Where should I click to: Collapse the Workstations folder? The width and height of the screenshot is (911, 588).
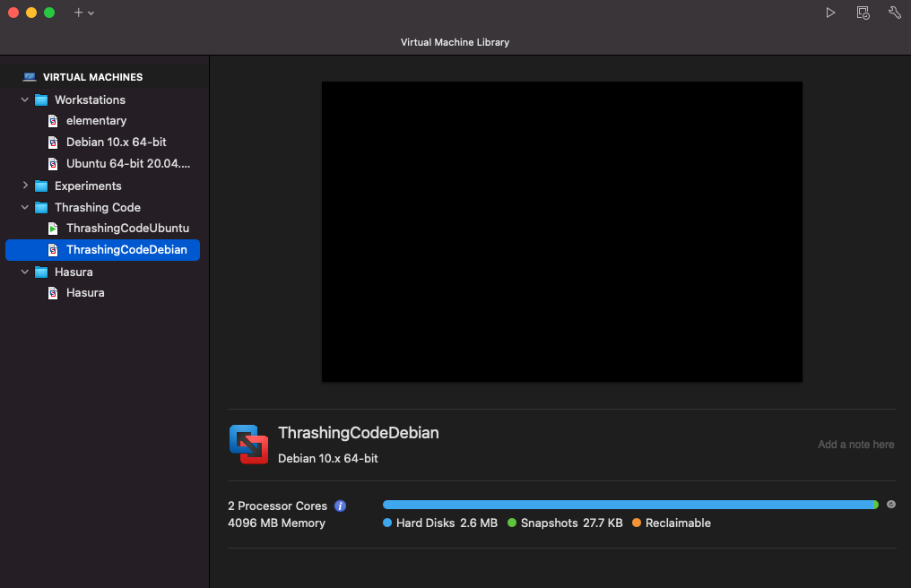point(24,99)
